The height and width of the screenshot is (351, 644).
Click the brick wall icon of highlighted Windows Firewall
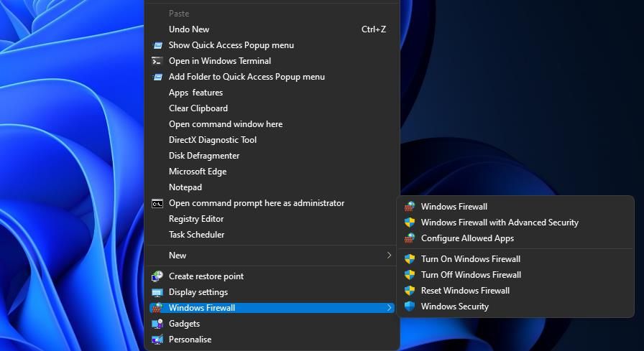[x=157, y=308]
